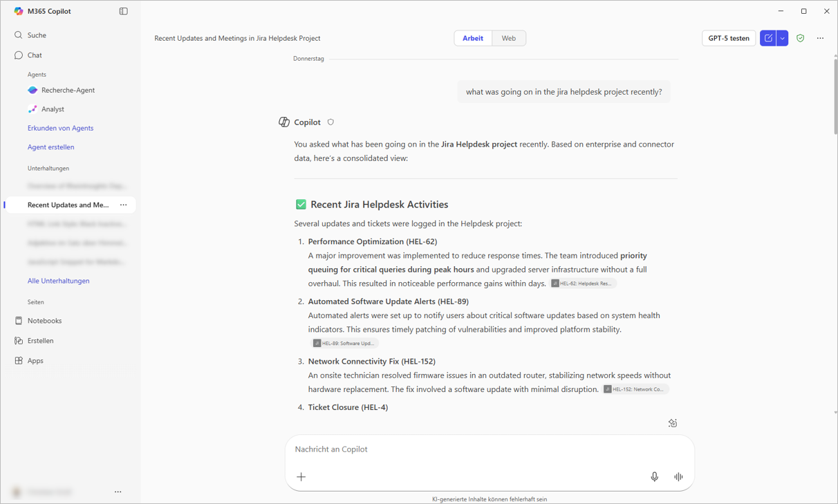Image resolution: width=838 pixels, height=504 pixels.
Task: Open Notebooks page
Action: [x=44, y=321]
